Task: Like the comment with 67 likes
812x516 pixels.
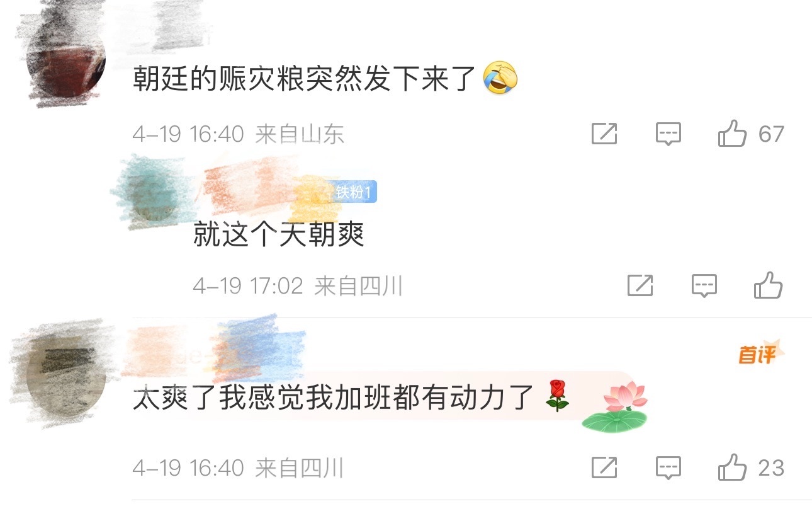Action: pos(732,134)
